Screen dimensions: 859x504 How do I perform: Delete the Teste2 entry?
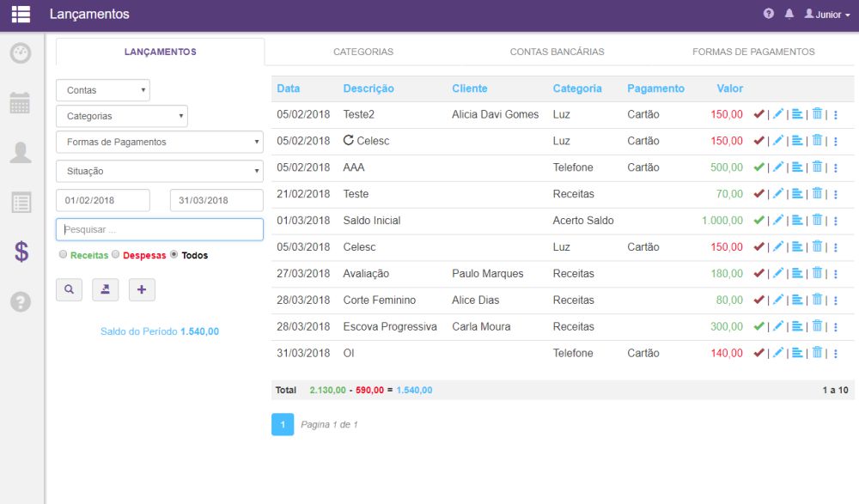tap(818, 114)
